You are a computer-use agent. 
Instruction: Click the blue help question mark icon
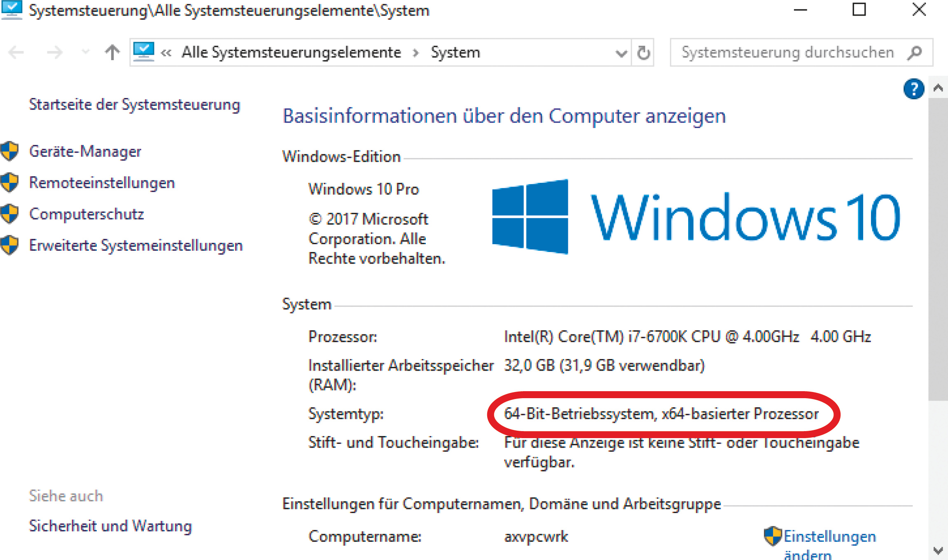(913, 89)
